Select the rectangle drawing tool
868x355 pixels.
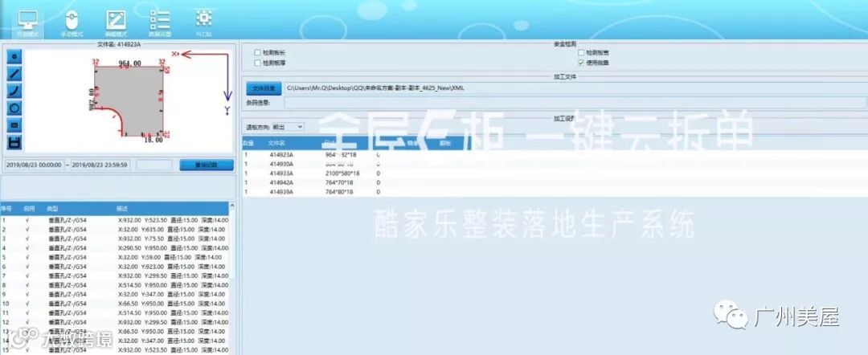pos(14,125)
